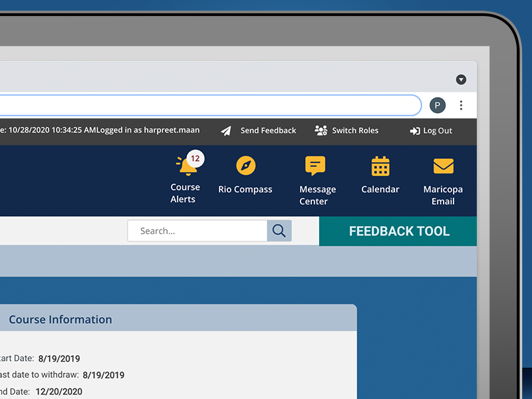This screenshot has height=399, width=532.
Task: Click the 10/28/2020 10:34:25 AM timestamp
Action: pos(53,130)
